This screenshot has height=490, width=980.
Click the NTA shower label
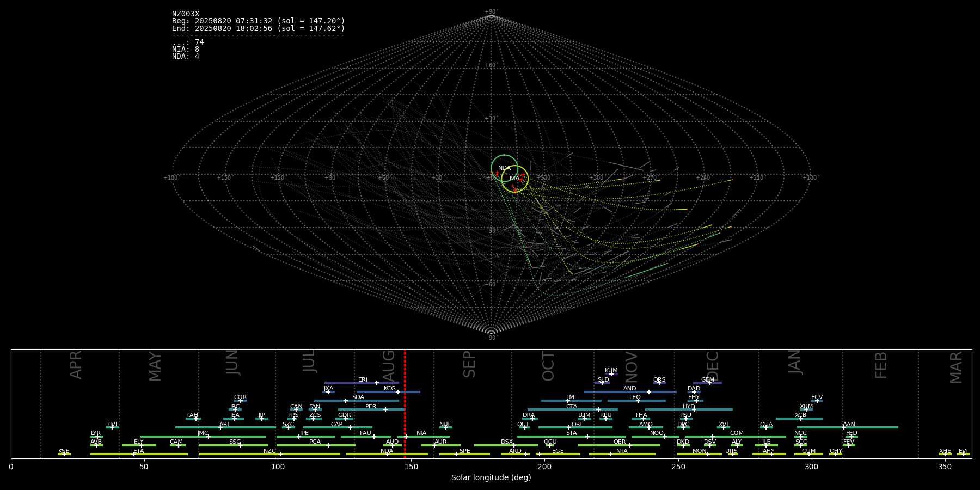pyautogui.click(x=622, y=451)
